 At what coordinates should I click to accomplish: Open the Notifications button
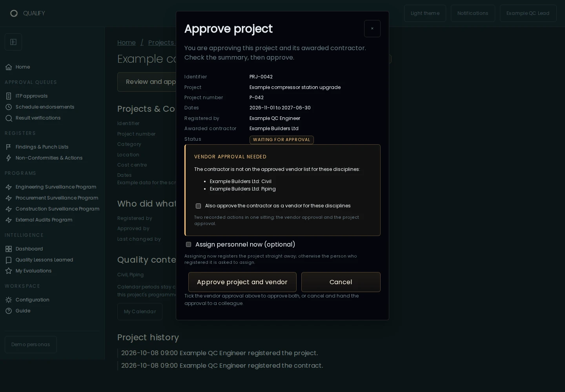[473, 13]
